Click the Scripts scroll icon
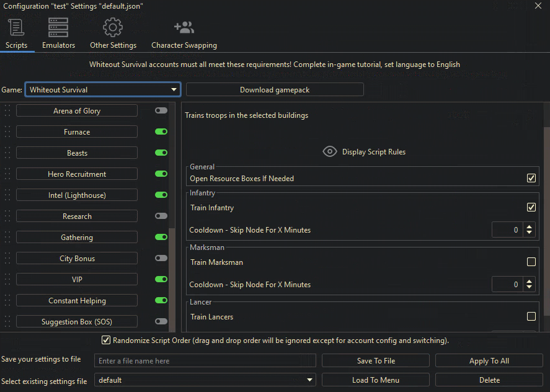This screenshot has width=550, height=392. point(16,27)
